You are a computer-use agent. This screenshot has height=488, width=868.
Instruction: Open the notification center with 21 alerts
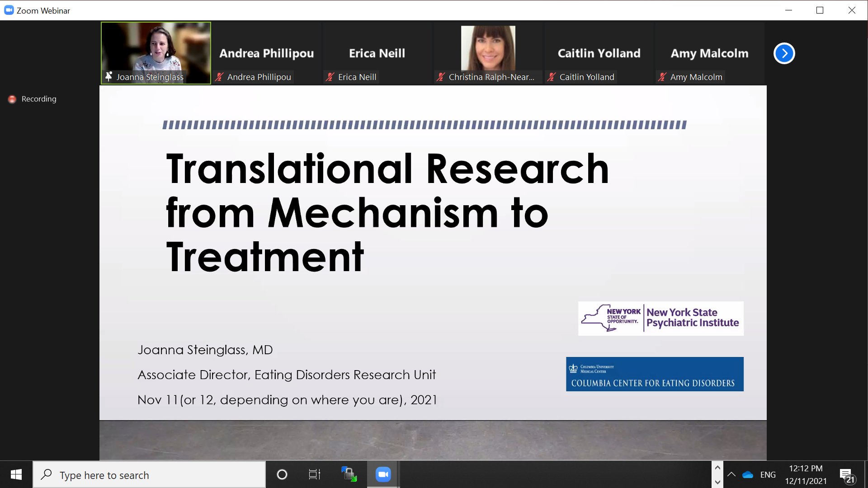[847, 475]
